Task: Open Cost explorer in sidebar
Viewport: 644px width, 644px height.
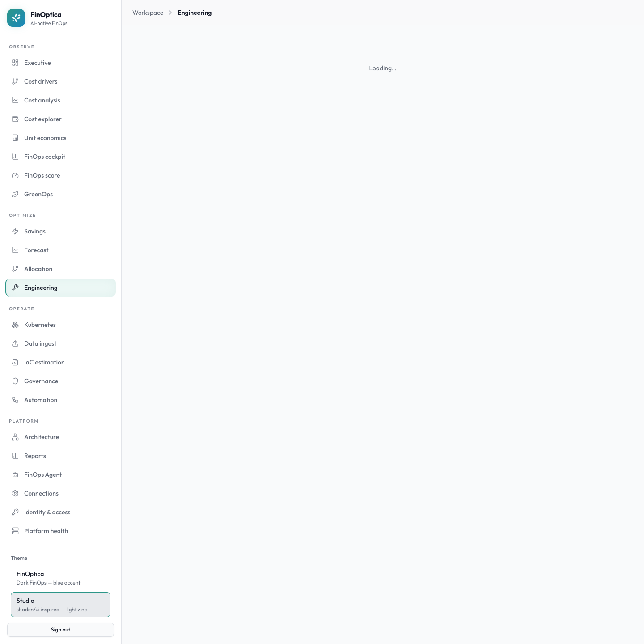Action: pyautogui.click(x=60, y=119)
